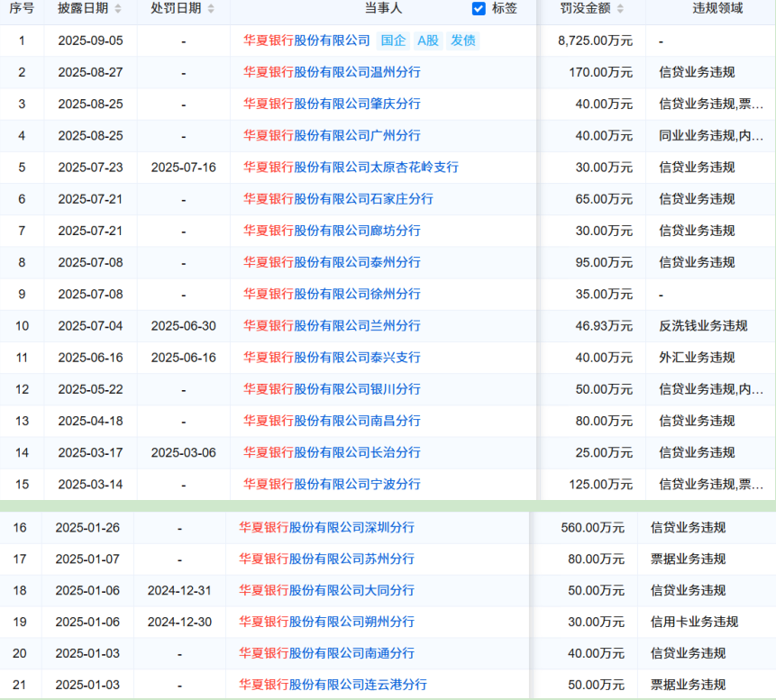Sort the table by 处罚日期 column arrows
The height and width of the screenshot is (700, 776).
tap(211, 8)
